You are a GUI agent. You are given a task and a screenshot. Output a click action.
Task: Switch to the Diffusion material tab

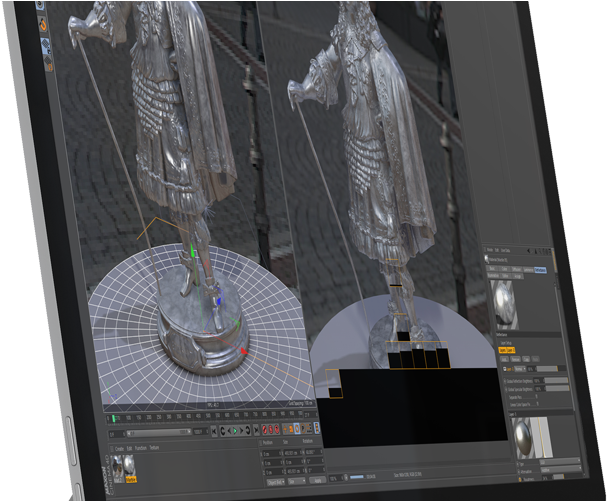[516, 269]
